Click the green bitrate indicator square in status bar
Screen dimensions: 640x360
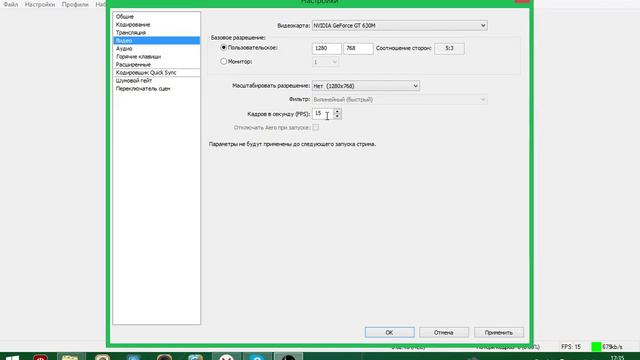click(596, 347)
